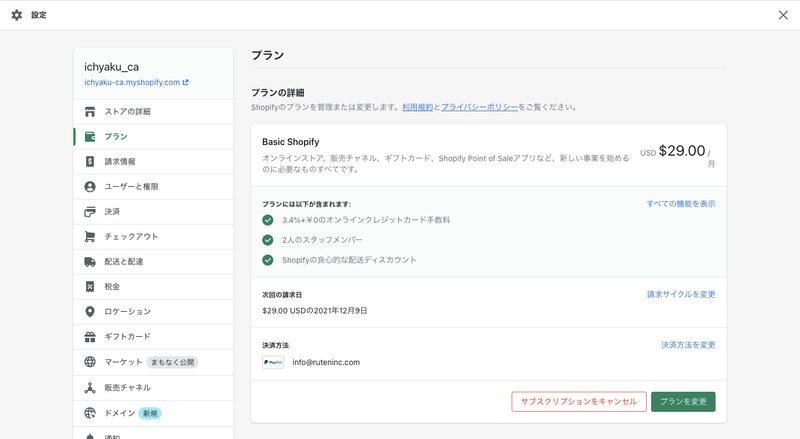Click the Basic Shopify plan title

click(x=291, y=142)
